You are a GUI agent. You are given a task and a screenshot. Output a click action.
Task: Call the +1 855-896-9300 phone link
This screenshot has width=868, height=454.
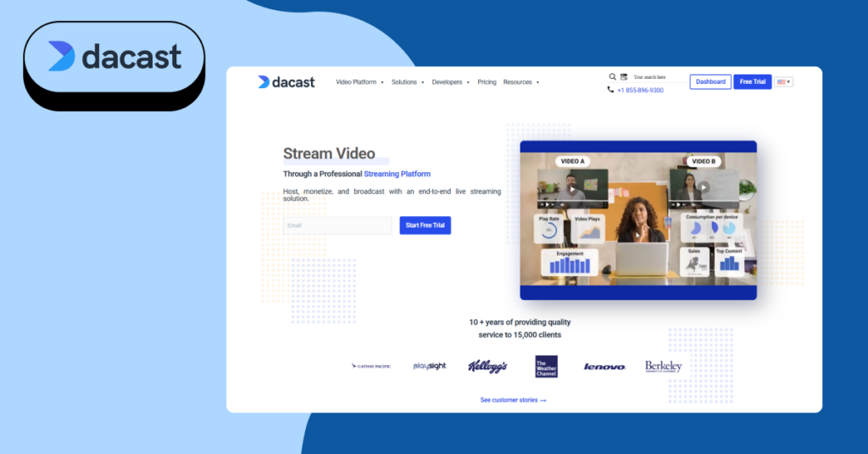(640, 90)
